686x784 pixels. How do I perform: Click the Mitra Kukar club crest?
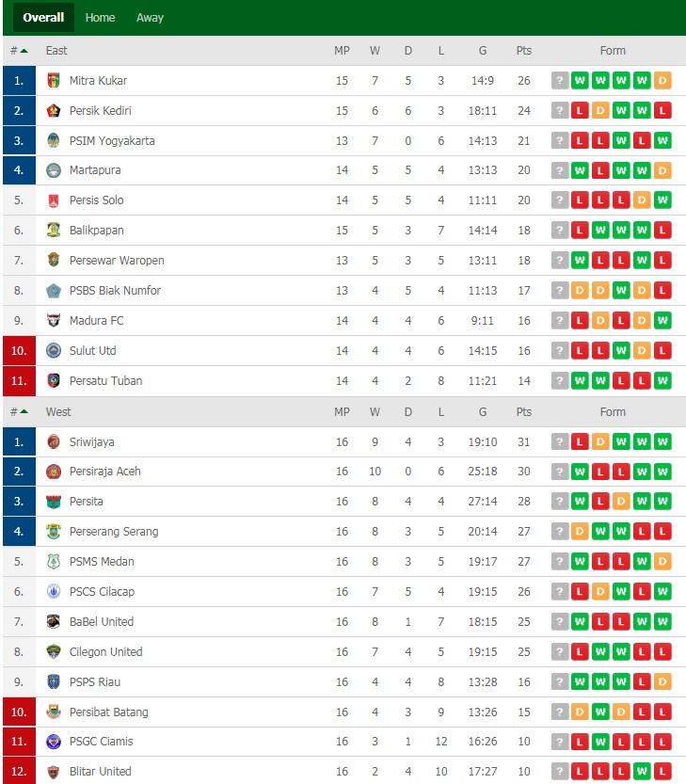click(x=54, y=81)
